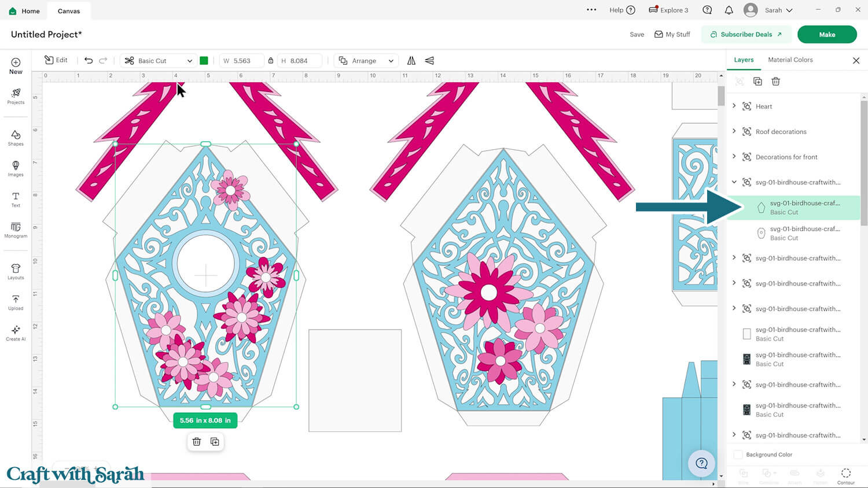Select the Text tool
The height and width of the screenshot is (488, 868).
[16, 199]
